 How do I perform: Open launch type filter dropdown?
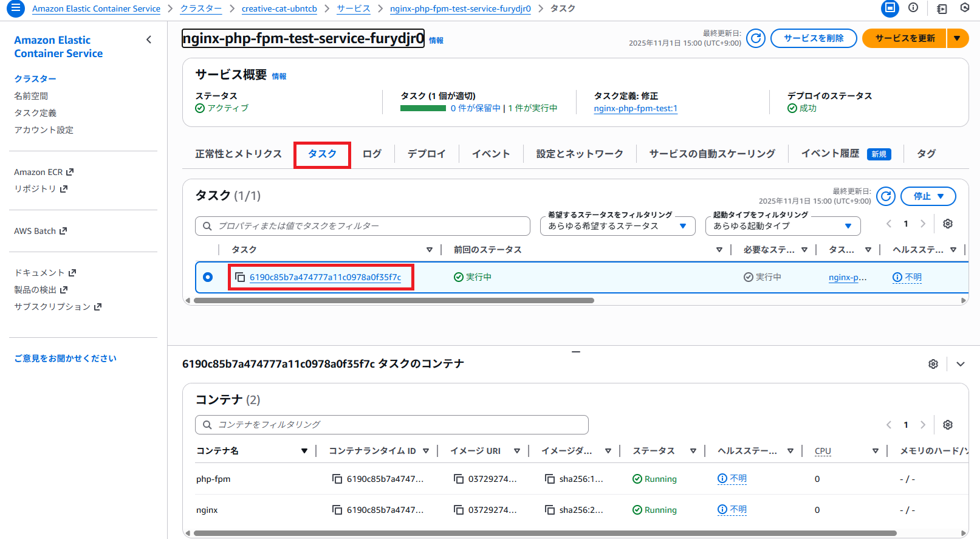tap(783, 226)
